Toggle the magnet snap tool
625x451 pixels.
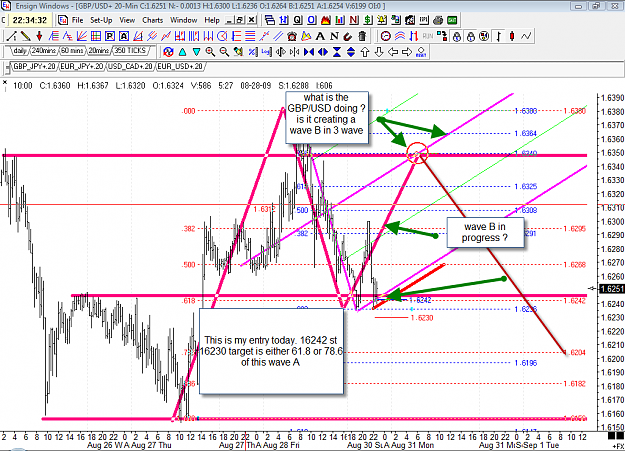pyautogui.click(x=348, y=36)
